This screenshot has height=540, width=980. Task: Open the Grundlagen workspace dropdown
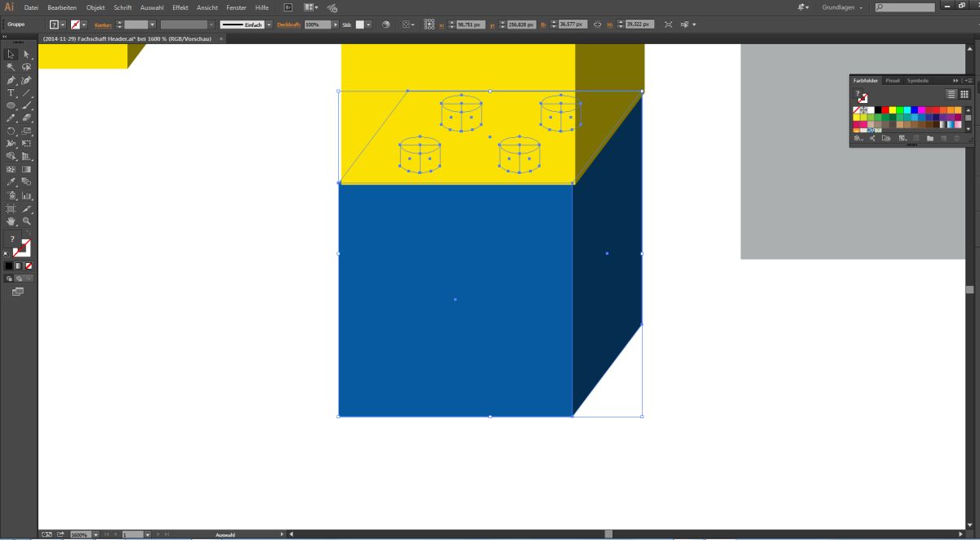tap(842, 7)
